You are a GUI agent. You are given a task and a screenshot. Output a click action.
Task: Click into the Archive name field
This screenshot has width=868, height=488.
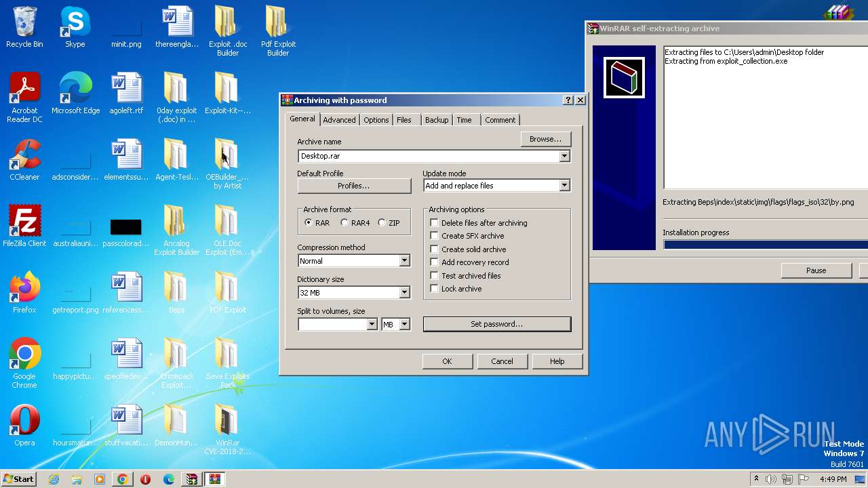(429, 156)
